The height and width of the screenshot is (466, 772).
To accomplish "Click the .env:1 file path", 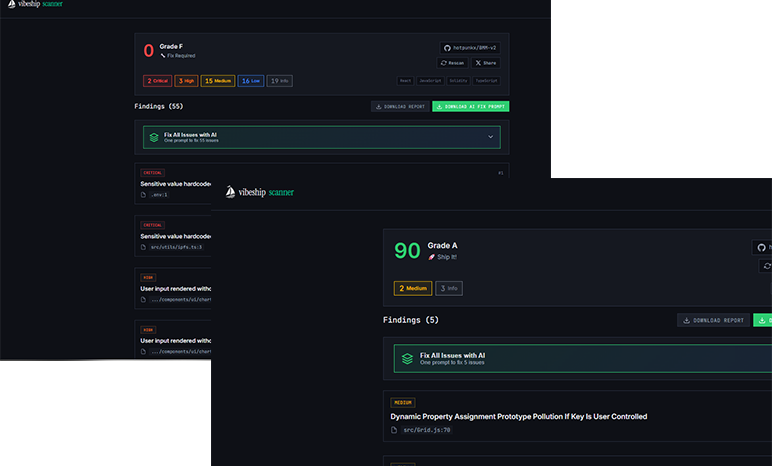I will (x=160, y=195).
